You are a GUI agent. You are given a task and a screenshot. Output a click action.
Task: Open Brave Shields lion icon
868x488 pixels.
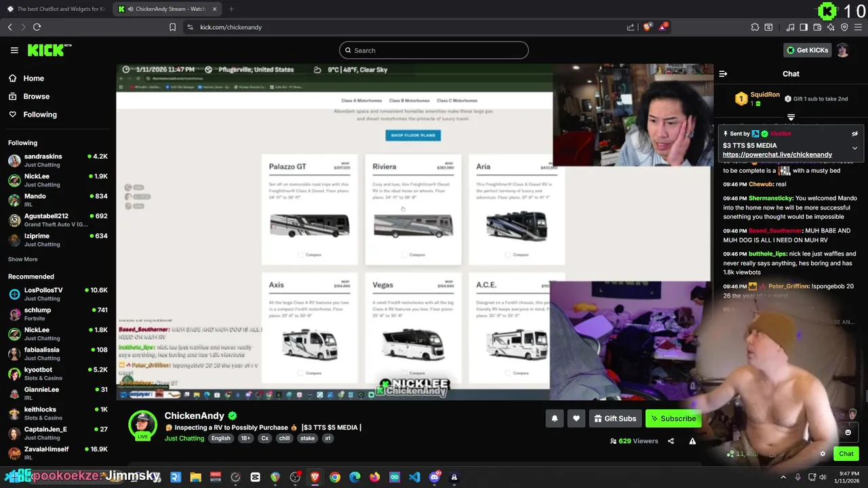click(648, 27)
